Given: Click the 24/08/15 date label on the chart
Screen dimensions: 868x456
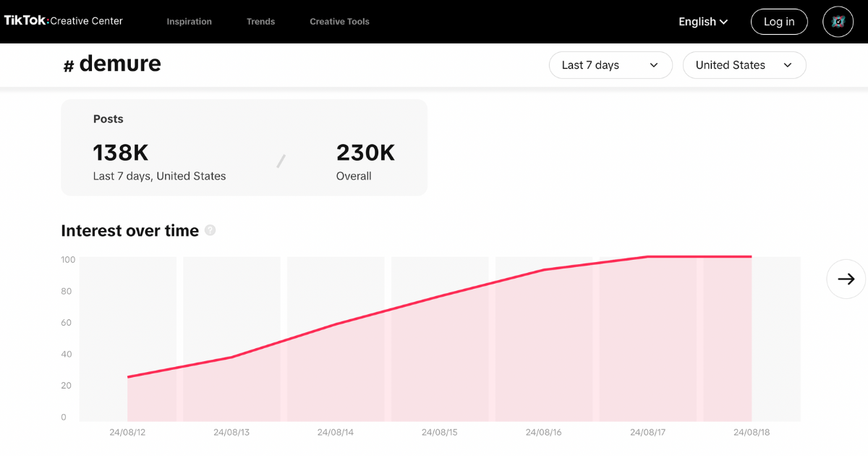Looking at the screenshot, I should (440, 431).
